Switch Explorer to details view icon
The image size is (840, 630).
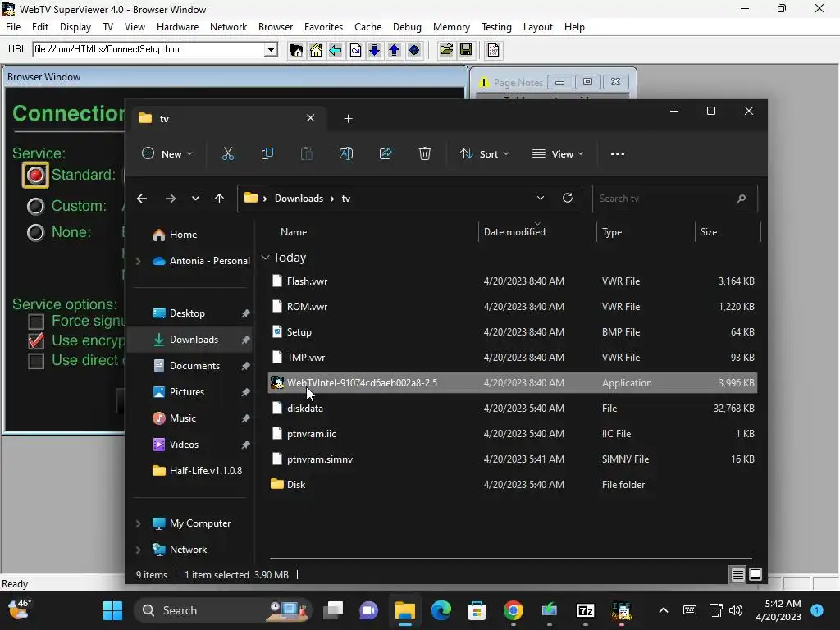(737, 575)
